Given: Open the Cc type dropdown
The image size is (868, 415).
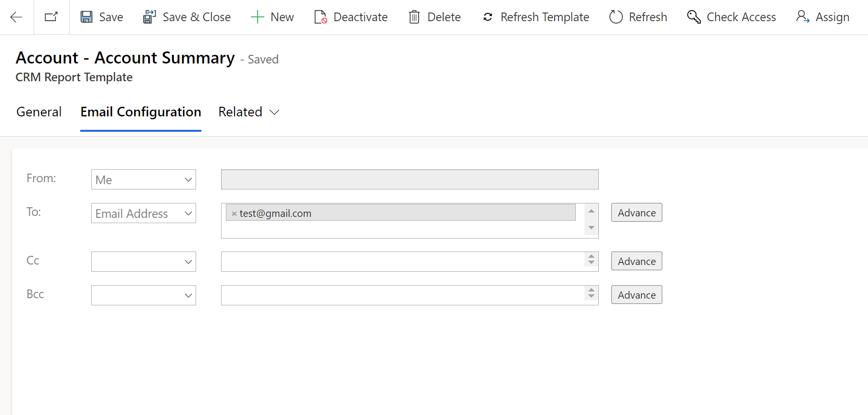Looking at the screenshot, I should (143, 262).
